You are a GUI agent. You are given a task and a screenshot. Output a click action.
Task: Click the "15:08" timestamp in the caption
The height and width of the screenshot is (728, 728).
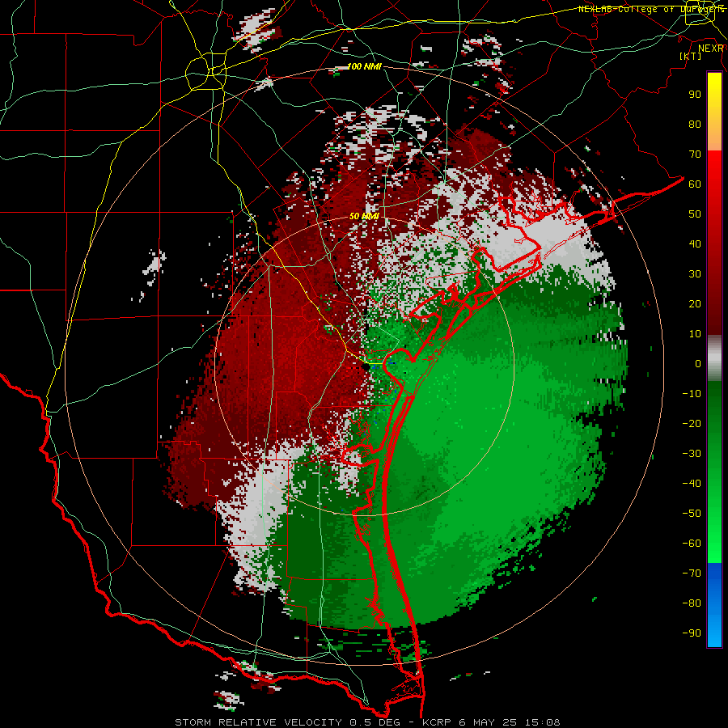pos(543,722)
